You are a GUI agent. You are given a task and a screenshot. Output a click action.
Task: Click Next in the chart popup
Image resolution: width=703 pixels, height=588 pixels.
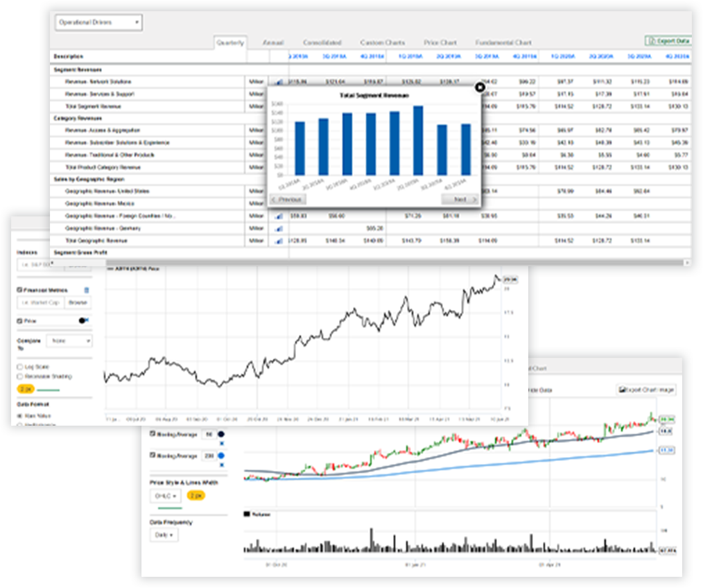pos(460,200)
